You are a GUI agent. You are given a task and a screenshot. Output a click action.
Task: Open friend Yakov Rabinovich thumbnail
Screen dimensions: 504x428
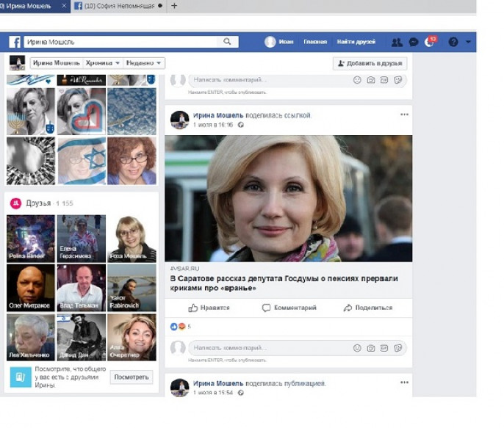pos(132,288)
